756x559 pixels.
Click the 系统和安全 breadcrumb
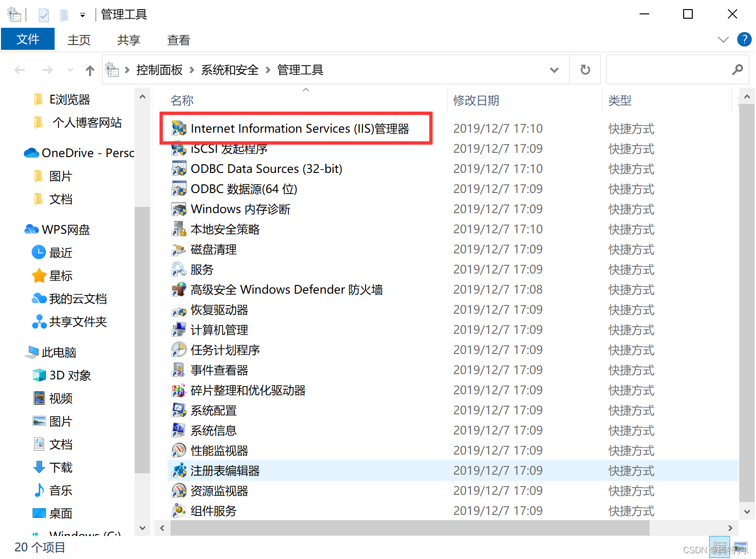[230, 70]
